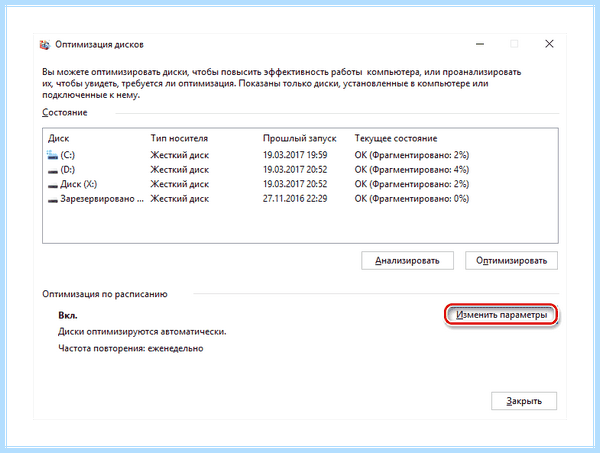Click the Вкл. schedule status text
This screenshot has height=453, width=600.
click(x=68, y=316)
